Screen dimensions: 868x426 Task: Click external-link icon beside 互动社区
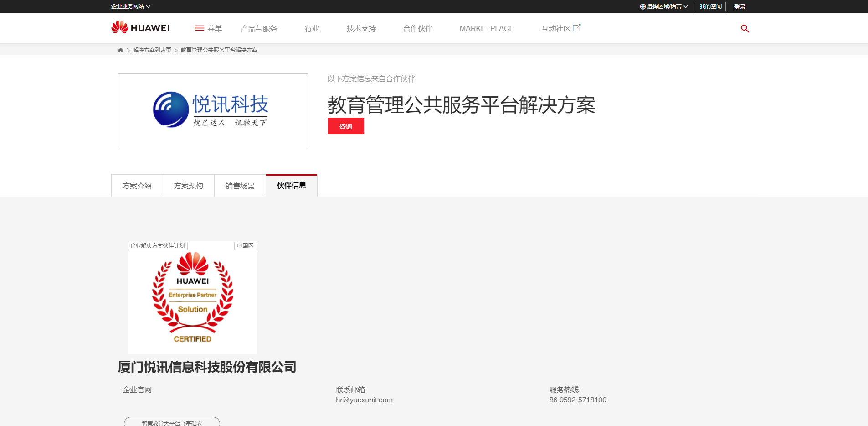pos(577,28)
